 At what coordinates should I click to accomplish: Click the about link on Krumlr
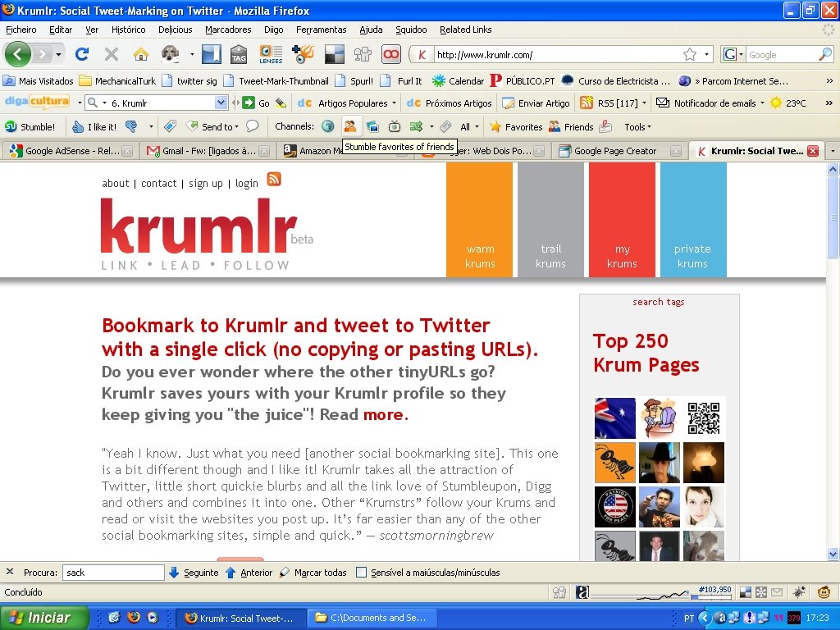115,183
